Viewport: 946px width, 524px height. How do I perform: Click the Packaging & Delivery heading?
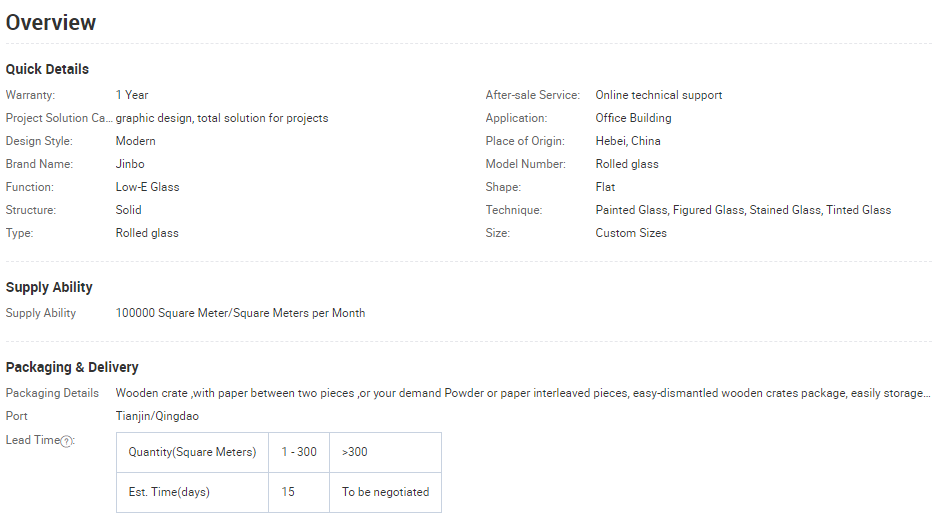coord(72,367)
